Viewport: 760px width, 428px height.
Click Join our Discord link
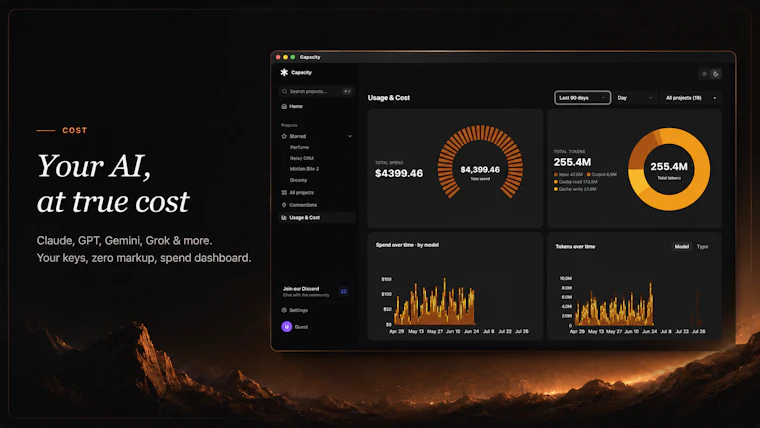coord(301,288)
